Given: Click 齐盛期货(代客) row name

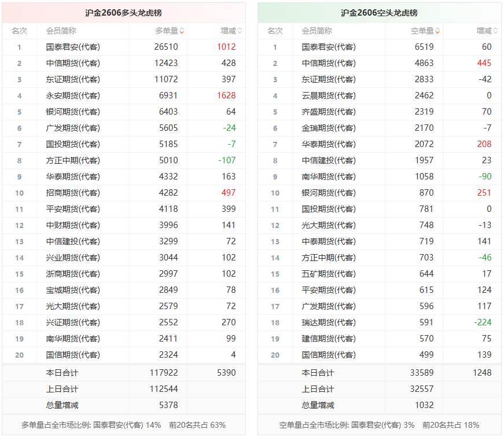Looking at the screenshot, I should pyautogui.click(x=329, y=112).
